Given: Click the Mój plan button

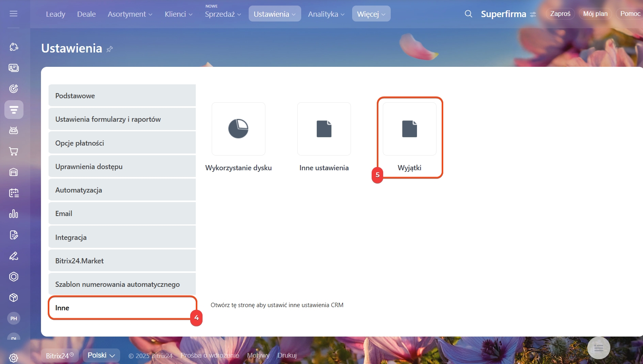Looking at the screenshot, I should (x=595, y=14).
